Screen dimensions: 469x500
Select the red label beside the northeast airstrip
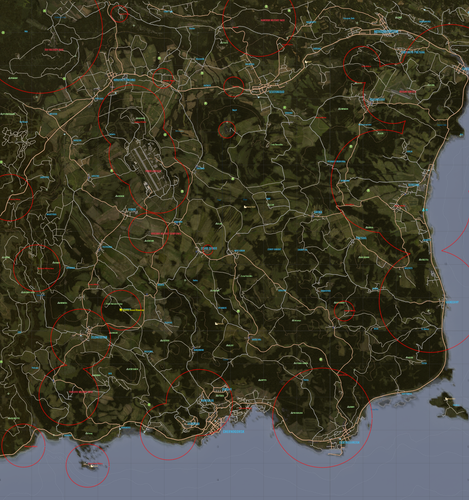pos(407,91)
